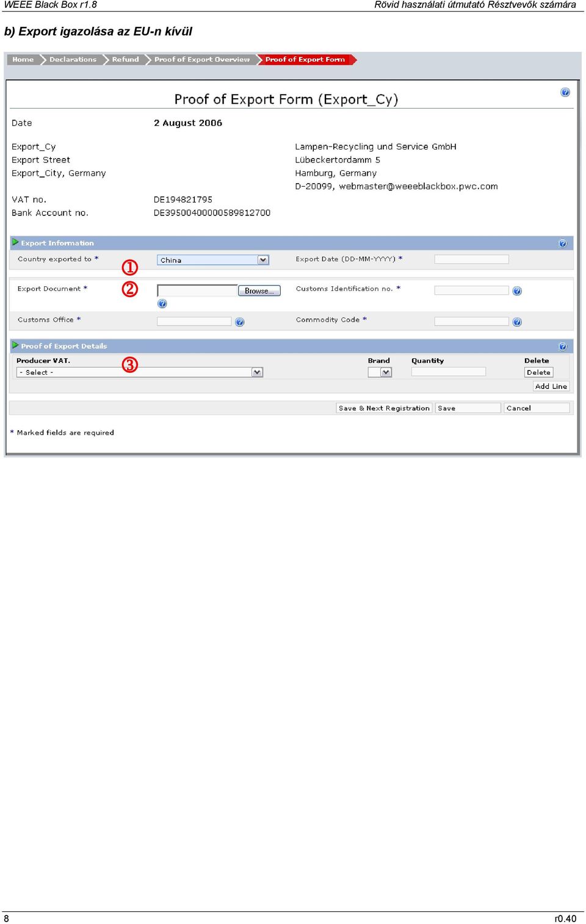Select the Export_City, Germany text
This screenshot has height=924, width=586.
point(59,173)
